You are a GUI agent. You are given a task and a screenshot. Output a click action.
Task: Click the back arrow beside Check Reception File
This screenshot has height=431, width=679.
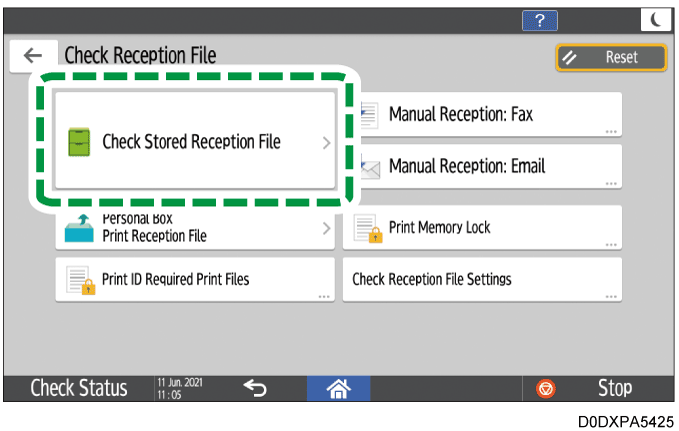coord(32,56)
